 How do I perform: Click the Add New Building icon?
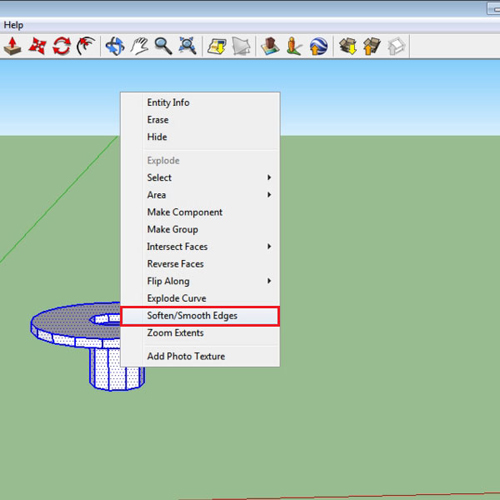click(270, 46)
